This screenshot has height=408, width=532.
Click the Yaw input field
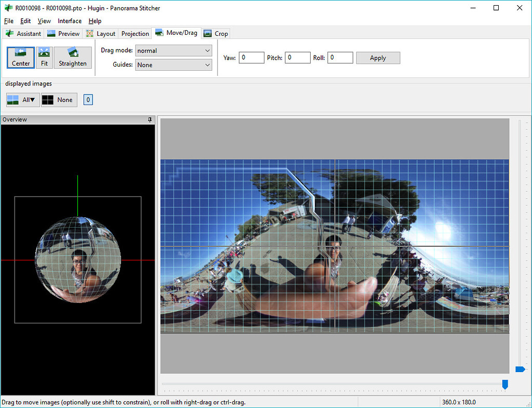click(x=251, y=58)
